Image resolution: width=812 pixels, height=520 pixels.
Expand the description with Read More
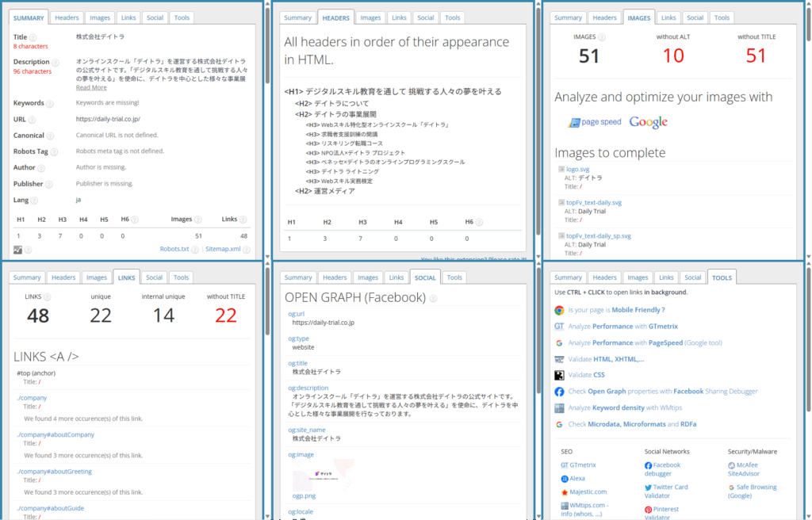(91, 87)
